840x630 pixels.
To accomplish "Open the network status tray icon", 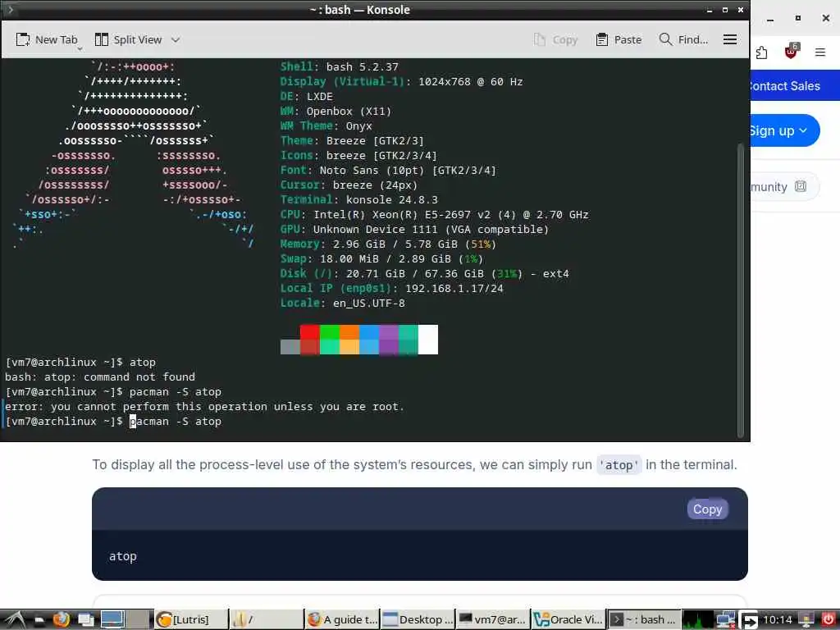I will [x=726, y=620].
